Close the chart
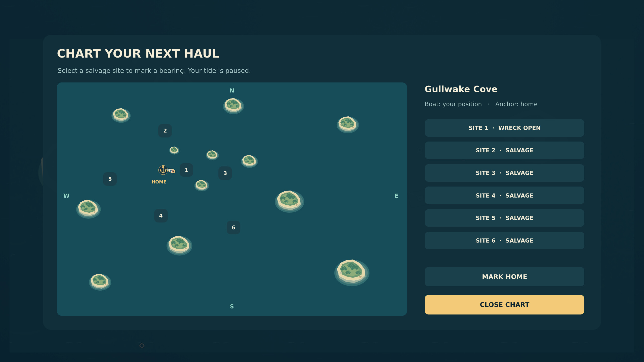This screenshot has width=644, height=362. click(x=504, y=305)
